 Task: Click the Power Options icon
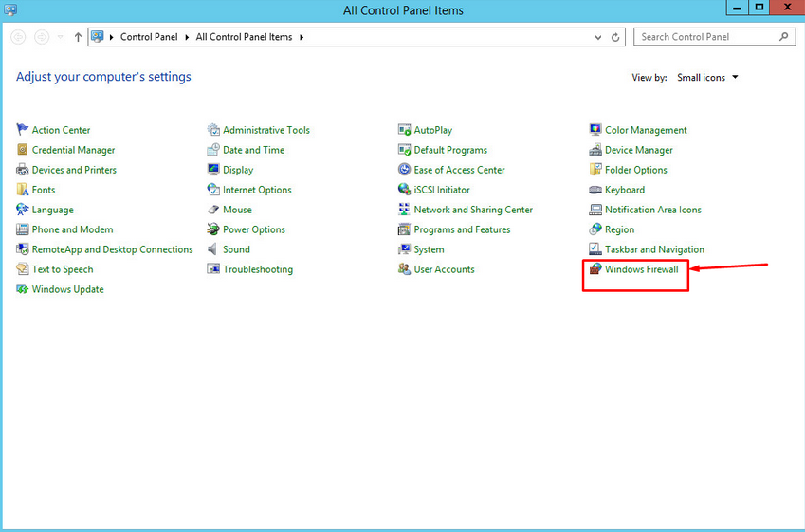[x=214, y=229]
